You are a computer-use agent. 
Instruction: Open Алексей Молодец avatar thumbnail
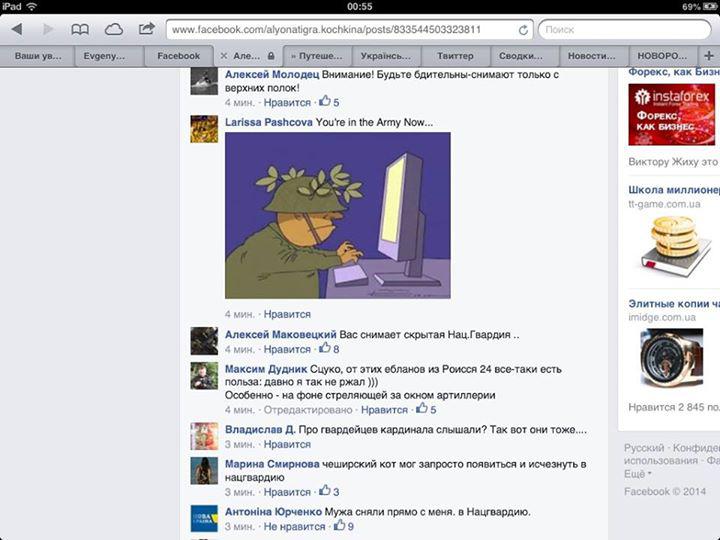coord(204,81)
